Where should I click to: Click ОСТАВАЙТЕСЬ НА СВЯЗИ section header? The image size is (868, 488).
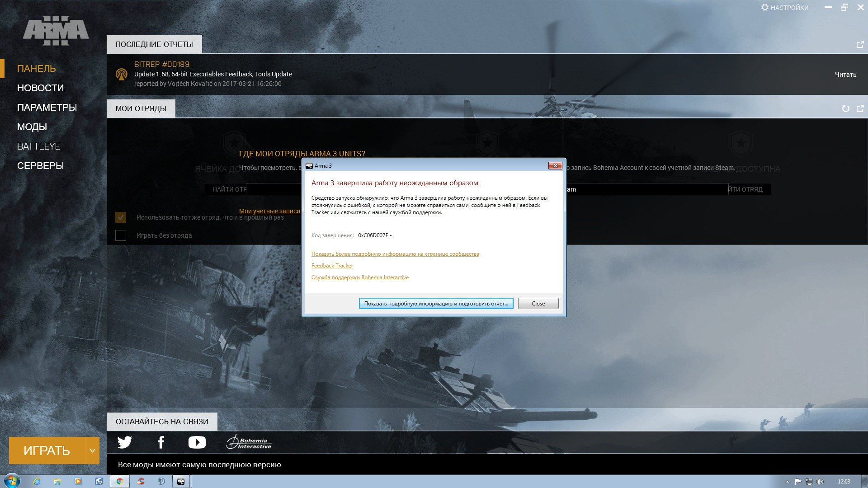[x=162, y=422]
